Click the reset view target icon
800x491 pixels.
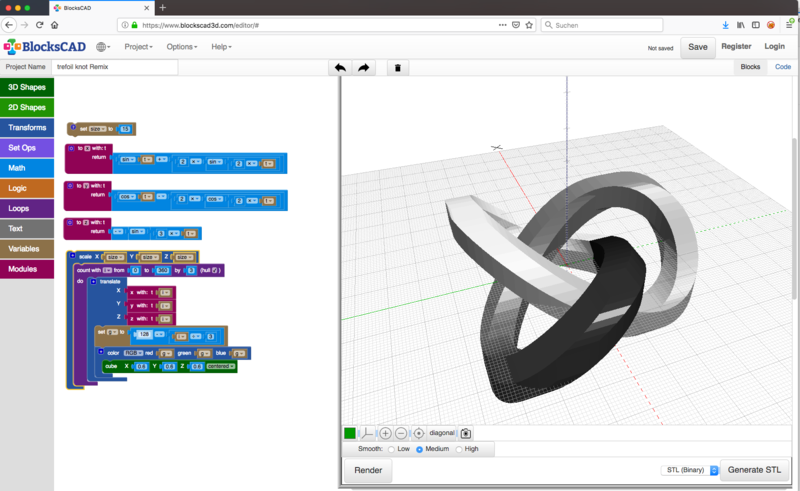coord(418,433)
